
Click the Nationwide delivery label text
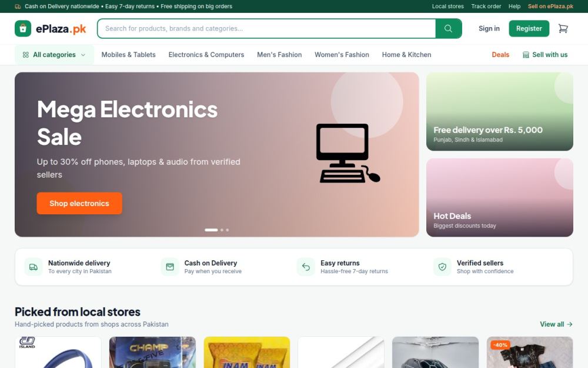coord(79,263)
